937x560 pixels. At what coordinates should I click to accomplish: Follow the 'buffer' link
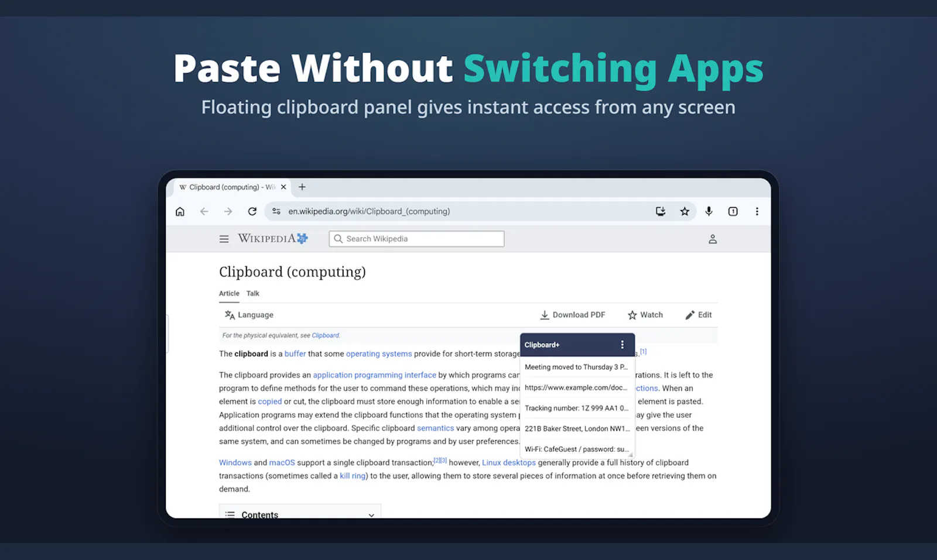click(295, 353)
